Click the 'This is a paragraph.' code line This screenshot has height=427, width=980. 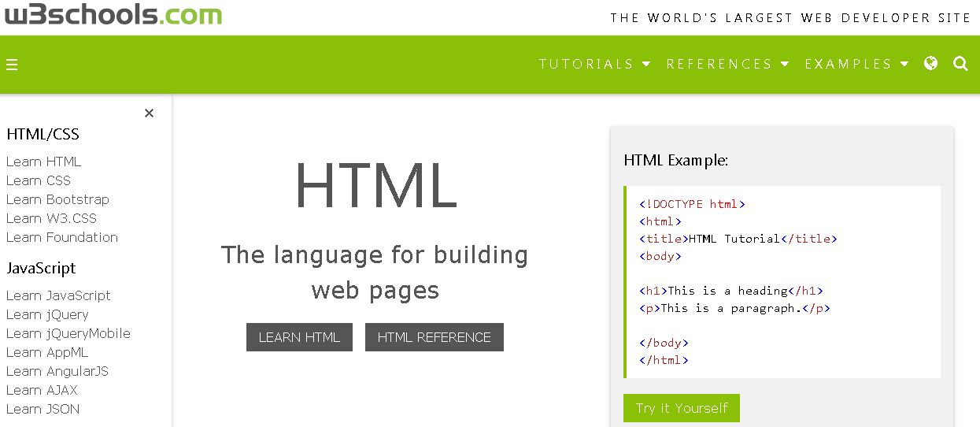(734, 308)
